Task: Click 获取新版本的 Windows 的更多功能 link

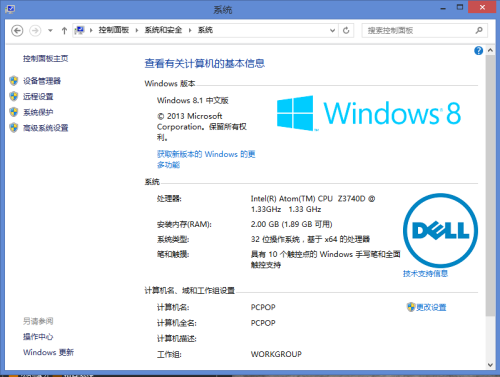Action: click(x=206, y=159)
